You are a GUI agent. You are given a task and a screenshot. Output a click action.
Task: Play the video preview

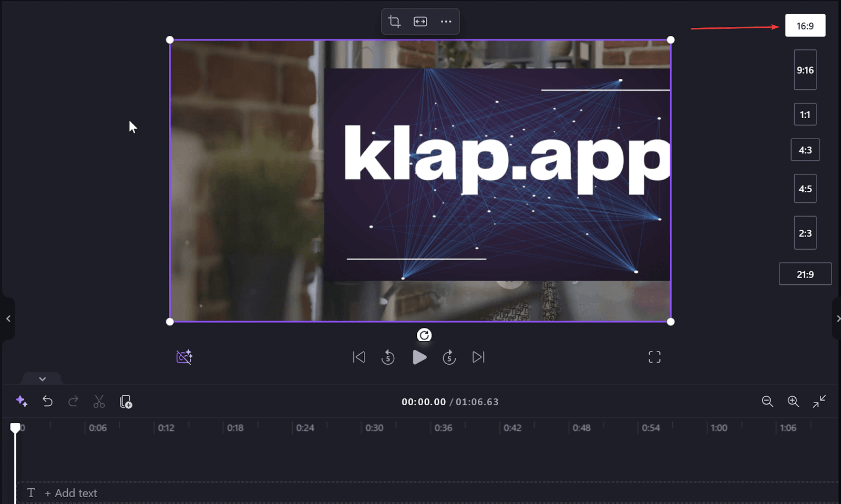[419, 357]
